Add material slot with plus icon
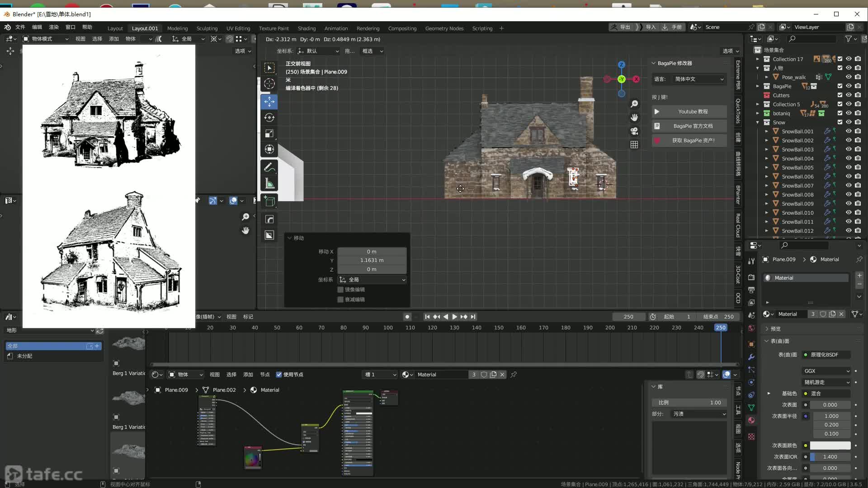Viewport: 868px width, 488px height. [x=859, y=275]
